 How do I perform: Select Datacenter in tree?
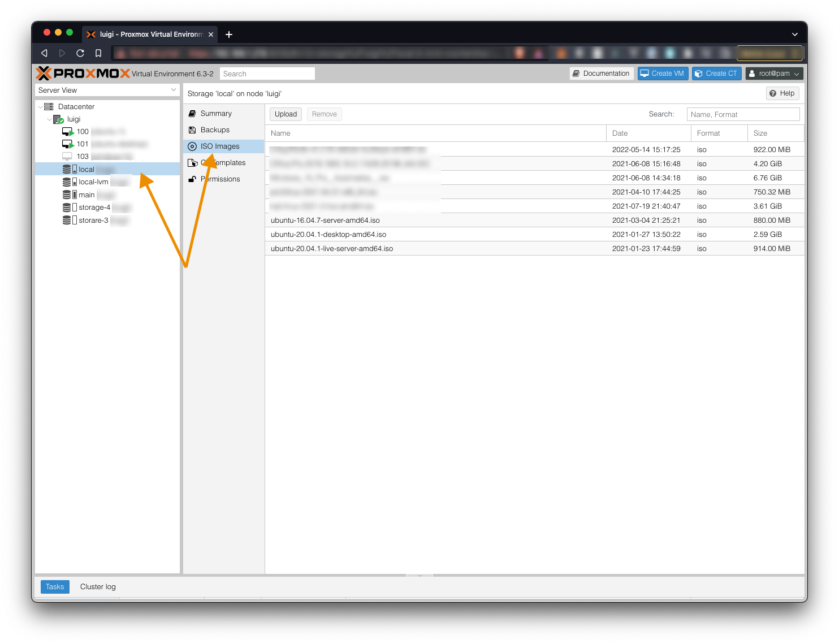click(x=107, y=107)
